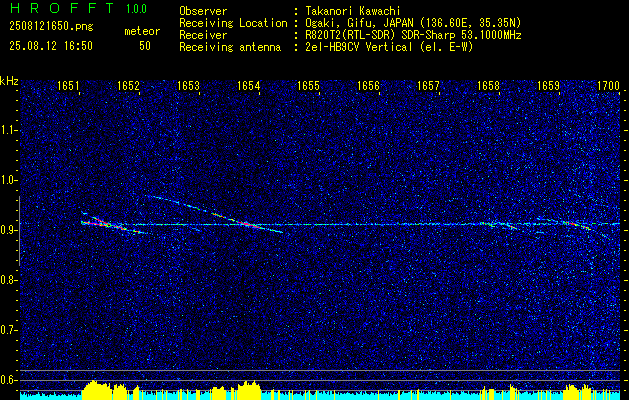Click time axis label 1658
The image size is (629, 400).
[489, 85]
